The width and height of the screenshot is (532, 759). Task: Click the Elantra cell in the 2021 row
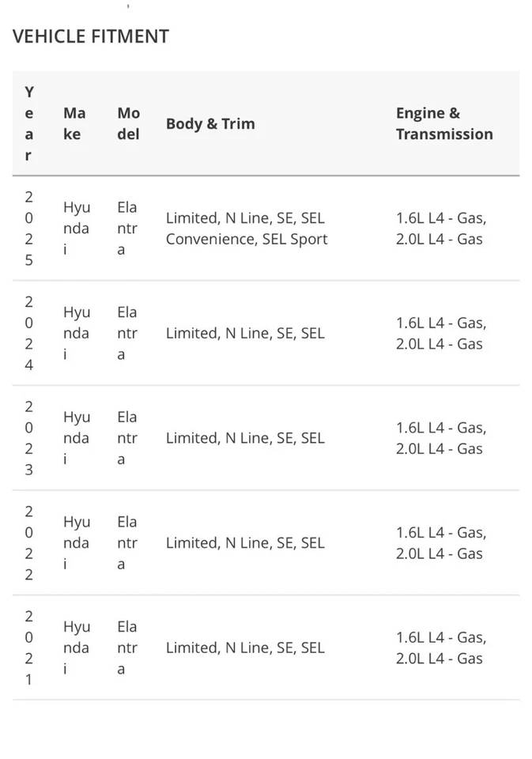126,648
